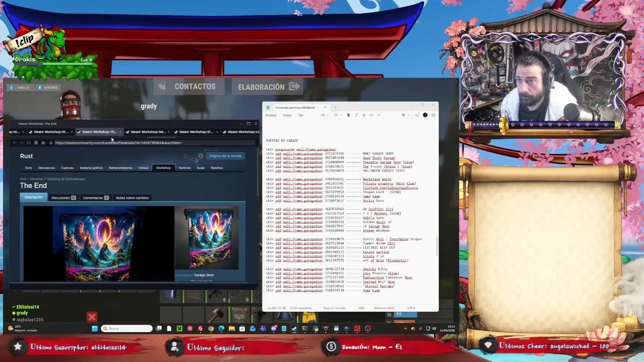This screenshot has height=362, width=644.
Task: Open FileZilla from taskbar
Action: click(200, 328)
